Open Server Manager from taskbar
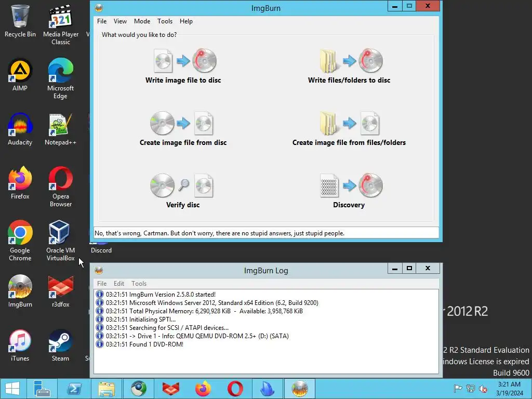 click(x=42, y=389)
